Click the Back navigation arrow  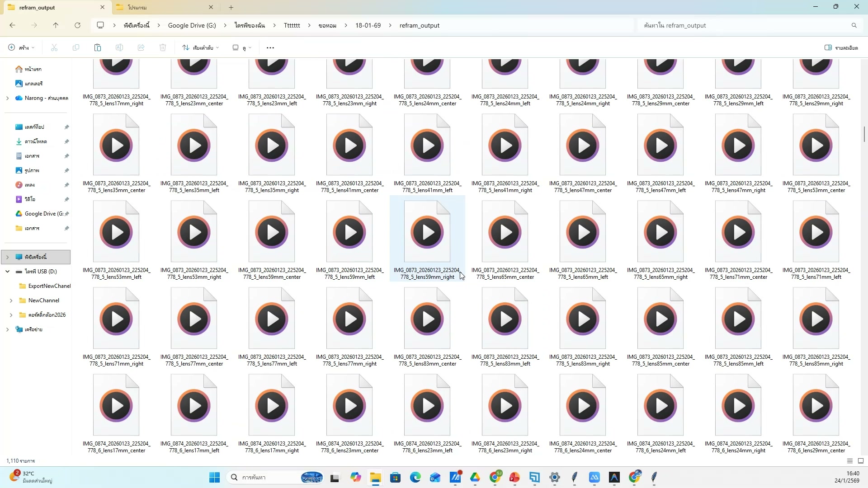12,25
